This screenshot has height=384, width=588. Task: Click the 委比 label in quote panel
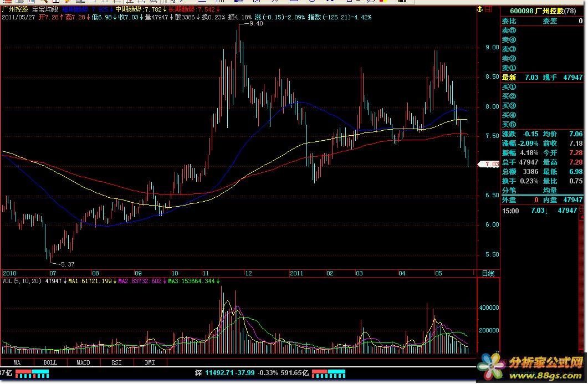(x=509, y=21)
